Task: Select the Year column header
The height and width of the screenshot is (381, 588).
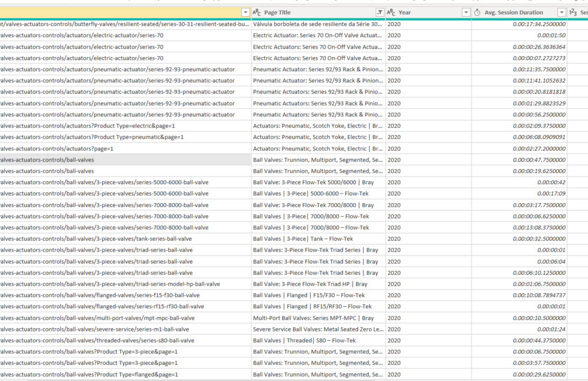Action: (429, 12)
